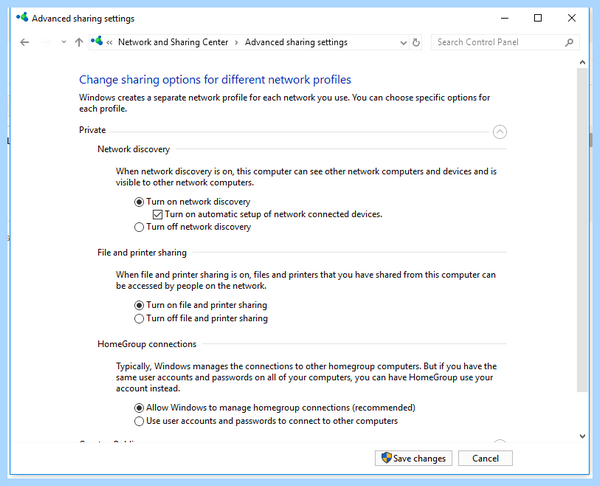Open recent locations dropdown arrow
This screenshot has height=486, width=600.
[x=64, y=42]
